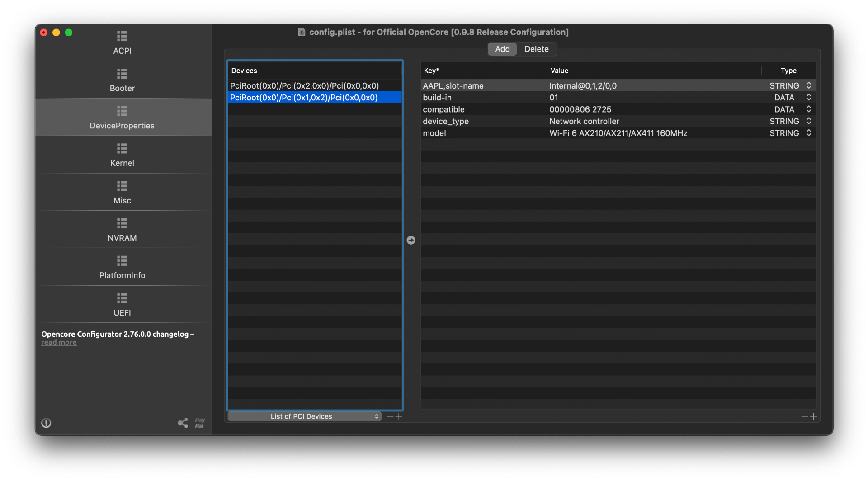This screenshot has width=868, height=481.
Task: Select the AAPL,slot-name key cell
Action: (453, 85)
